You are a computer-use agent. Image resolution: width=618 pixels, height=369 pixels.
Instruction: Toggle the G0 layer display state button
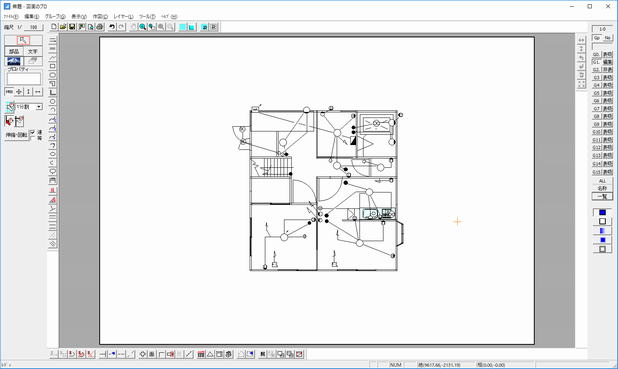607,54
